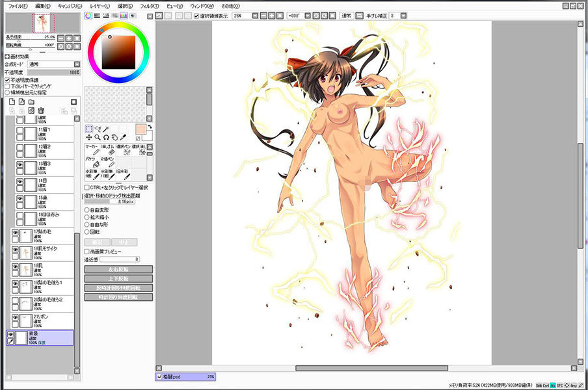The height and width of the screenshot is (390, 588).
Task: Enable 高画質プレビュー checkbox
Action: pyautogui.click(x=87, y=251)
